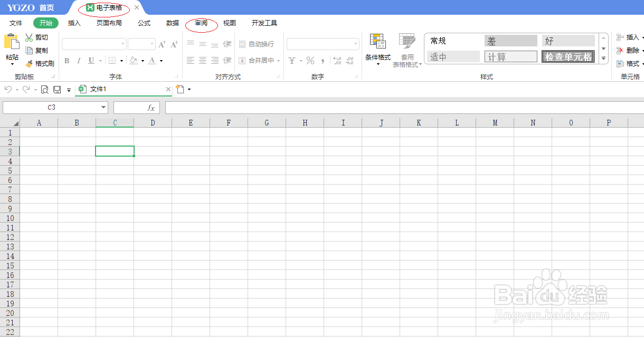This screenshot has width=644, height=337.
Task: Apply the 差 (Bad) cell style
Action: pos(510,41)
